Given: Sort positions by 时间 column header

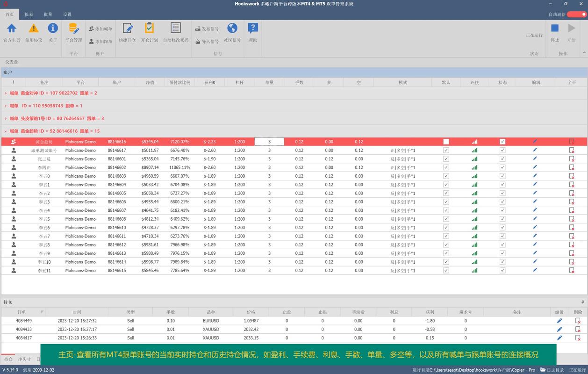Looking at the screenshot, I should (77, 312).
